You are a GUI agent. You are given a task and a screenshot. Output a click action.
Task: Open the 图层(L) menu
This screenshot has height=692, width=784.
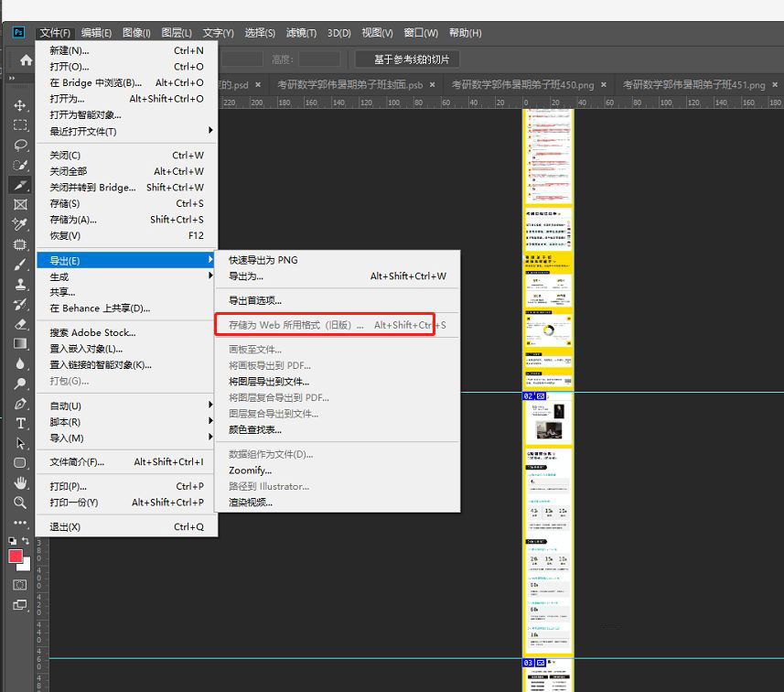point(177,33)
